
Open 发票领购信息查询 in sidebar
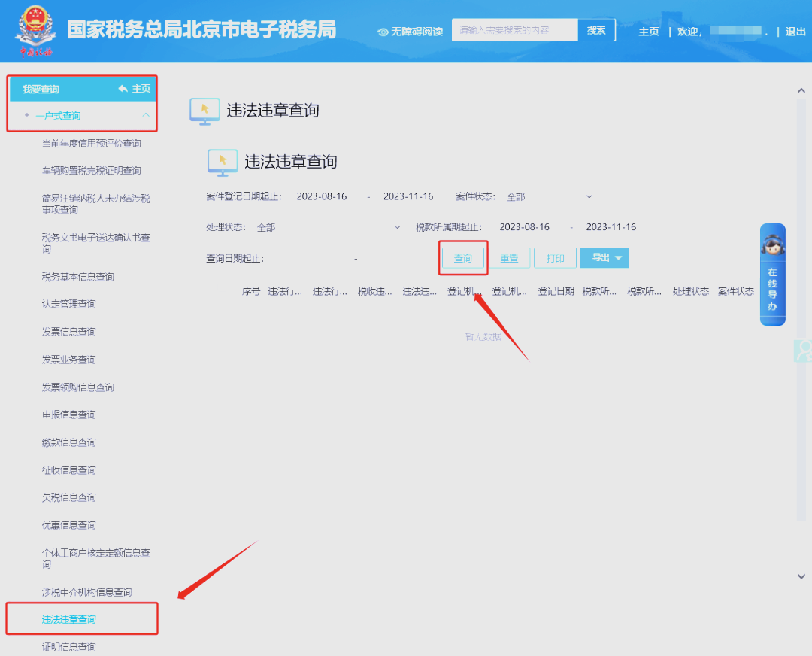(77, 387)
